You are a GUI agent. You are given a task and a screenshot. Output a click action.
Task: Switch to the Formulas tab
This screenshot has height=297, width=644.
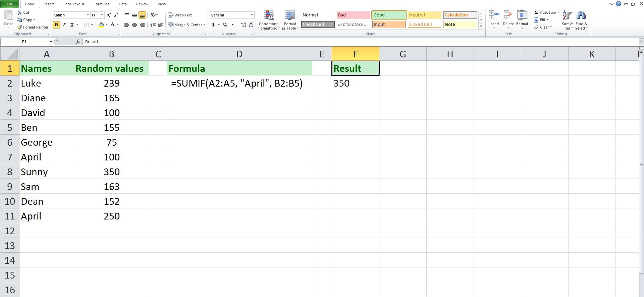pos(101,4)
